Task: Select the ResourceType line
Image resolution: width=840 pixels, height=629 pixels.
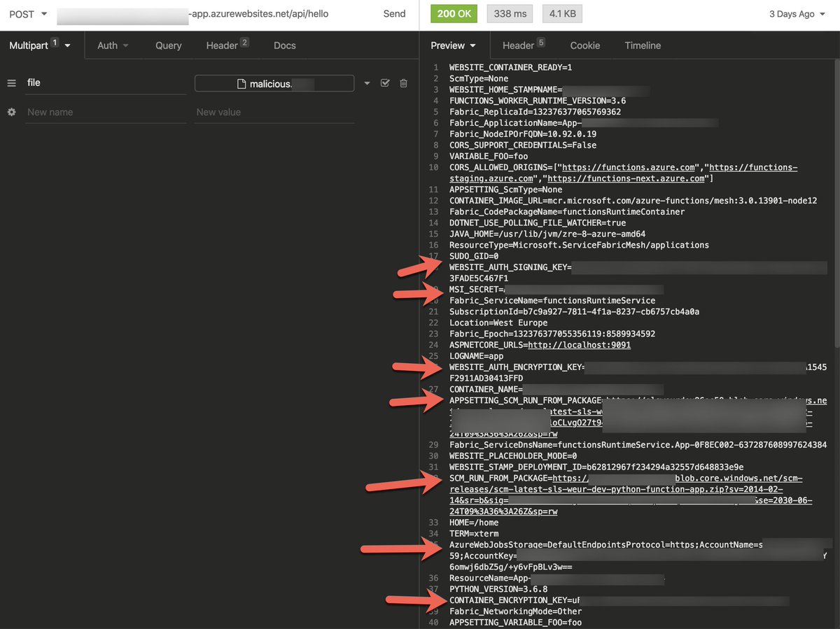Action: [x=579, y=245]
